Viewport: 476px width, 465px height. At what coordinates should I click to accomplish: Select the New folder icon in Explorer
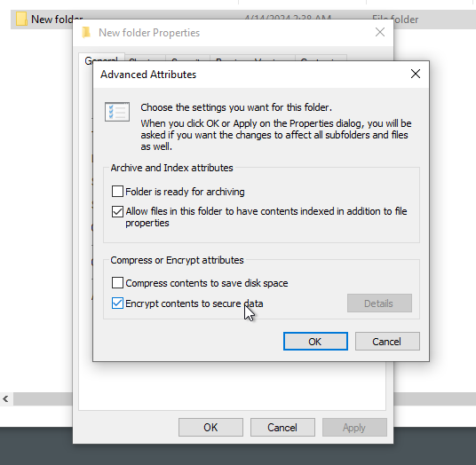click(x=21, y=19)
